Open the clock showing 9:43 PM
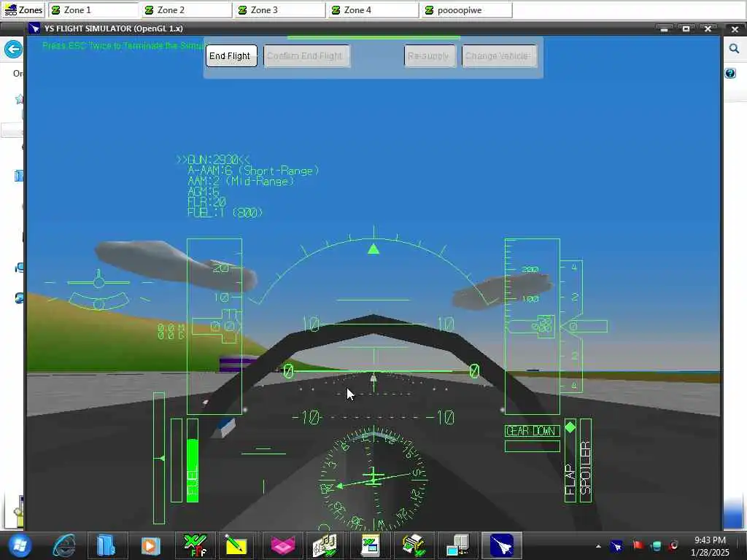This screenshot has height=560, width=747. click(710, 545)
